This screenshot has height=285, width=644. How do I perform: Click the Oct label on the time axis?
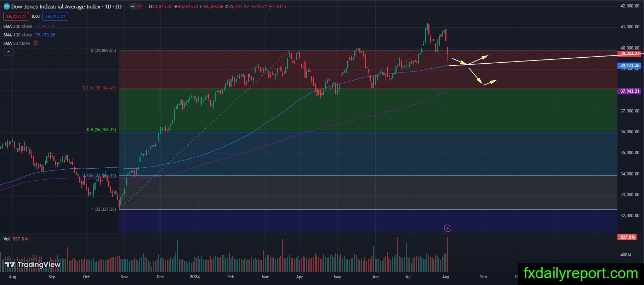point(86,277)
